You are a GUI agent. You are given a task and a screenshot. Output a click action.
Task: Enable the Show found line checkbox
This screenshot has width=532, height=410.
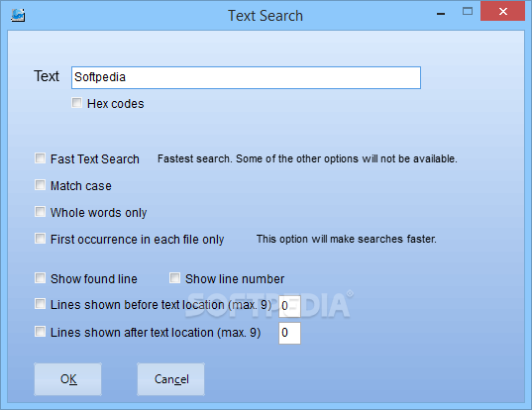[x=40, y=278]
